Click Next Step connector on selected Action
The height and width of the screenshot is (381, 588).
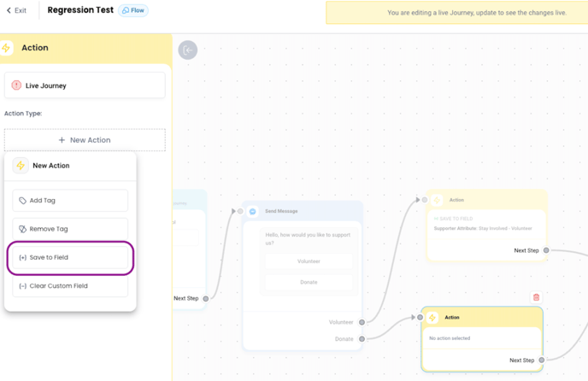pos(541,360)
